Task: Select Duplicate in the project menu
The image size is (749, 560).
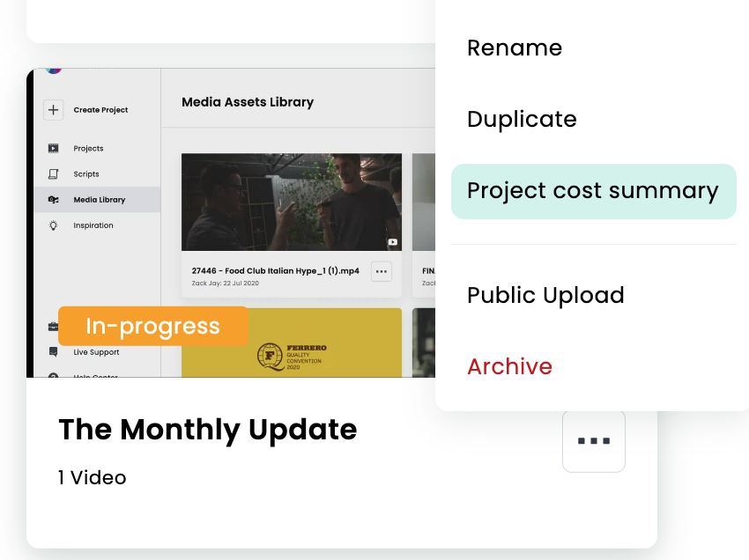Action: [522, 119]
